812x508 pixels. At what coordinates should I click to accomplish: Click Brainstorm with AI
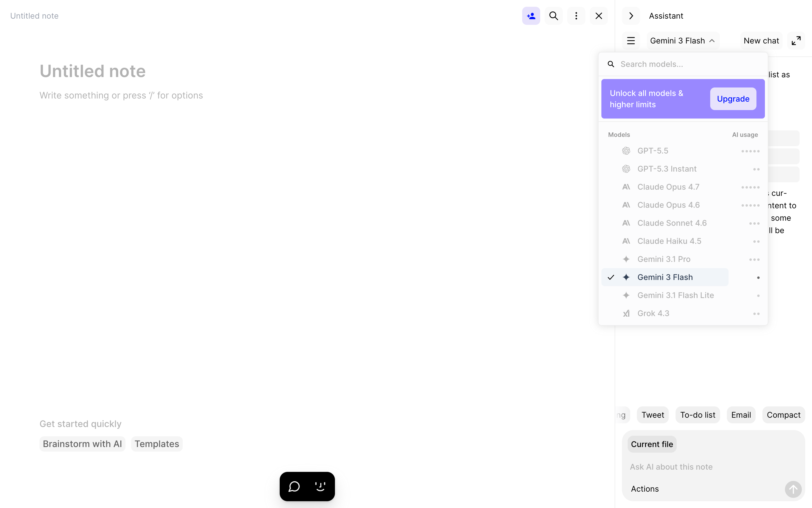coord(82,444)
